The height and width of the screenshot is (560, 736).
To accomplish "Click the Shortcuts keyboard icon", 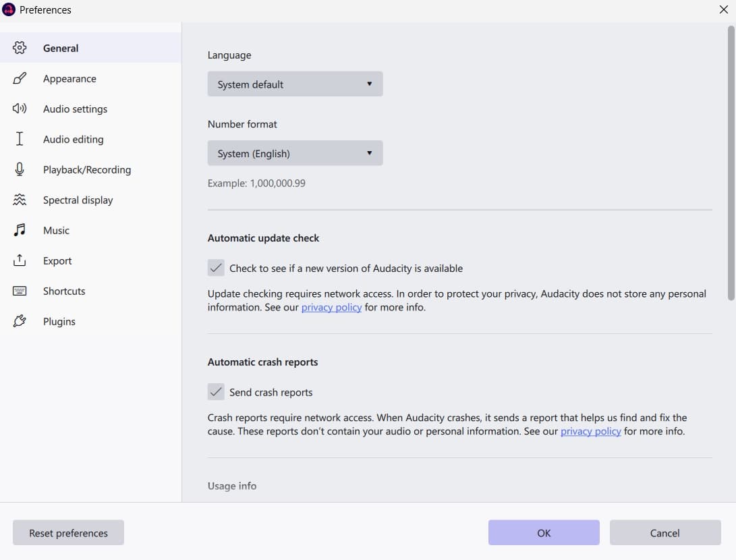I will [x=20, y=291].
